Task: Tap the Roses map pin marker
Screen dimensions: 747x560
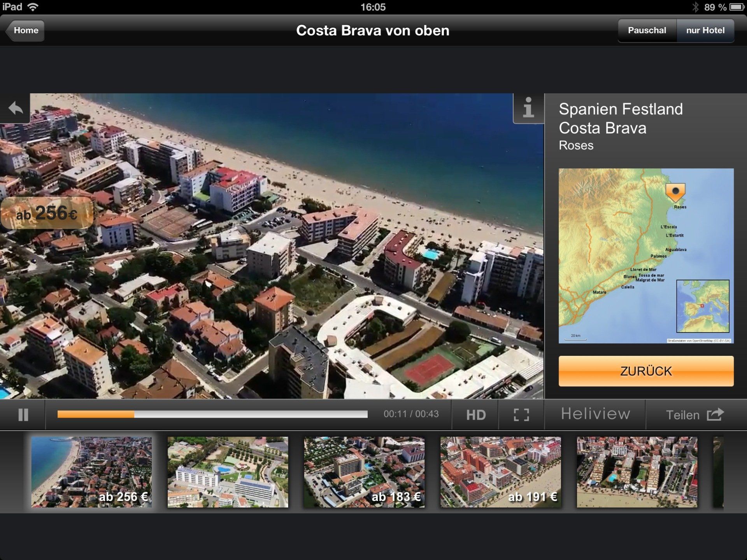Action: click(675, 192)
